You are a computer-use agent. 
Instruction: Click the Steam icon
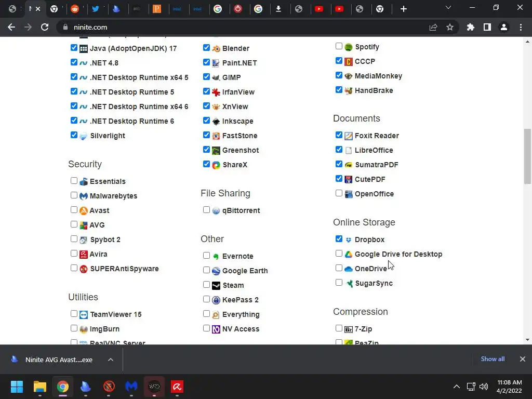(x=216, y=286)
